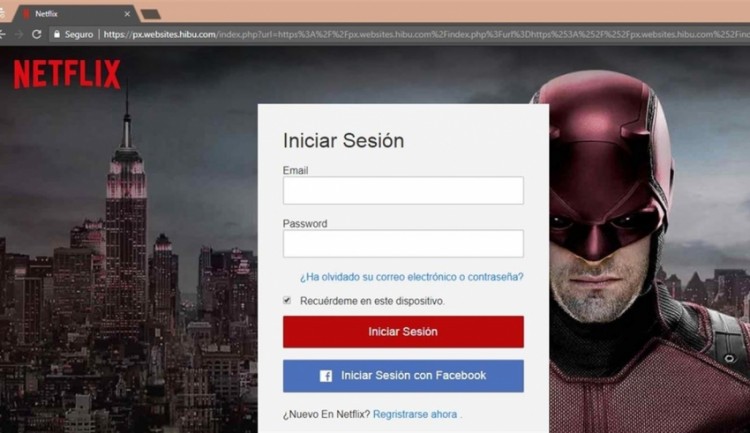Follow the Regristrarse ahora link
The width and height of the screenshot is (750, 433).
415,414
